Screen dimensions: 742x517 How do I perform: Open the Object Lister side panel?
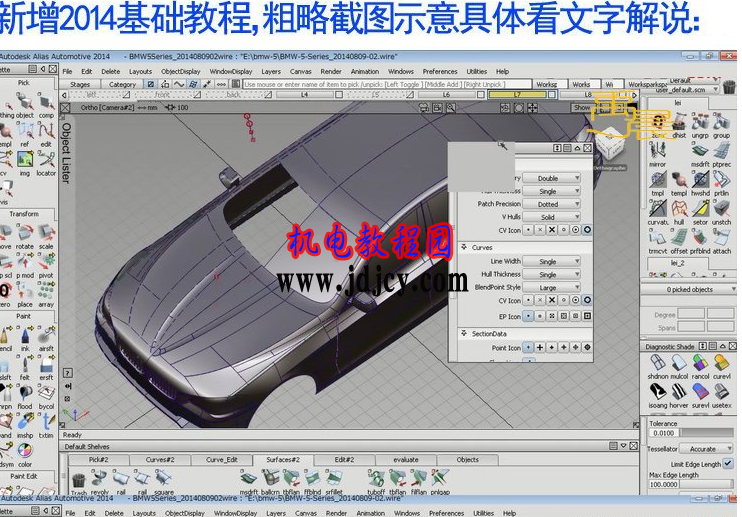click(66, 152)
